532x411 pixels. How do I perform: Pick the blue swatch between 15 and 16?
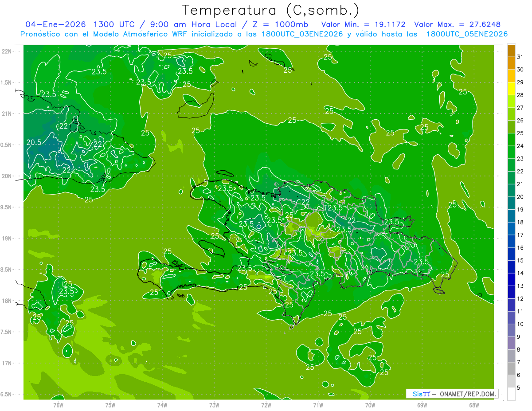point(511,254)
